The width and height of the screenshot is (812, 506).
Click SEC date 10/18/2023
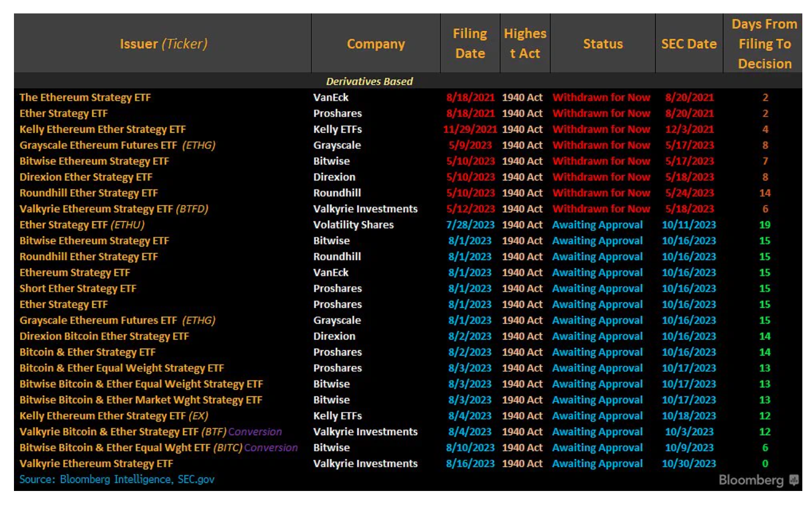[688, 416]
